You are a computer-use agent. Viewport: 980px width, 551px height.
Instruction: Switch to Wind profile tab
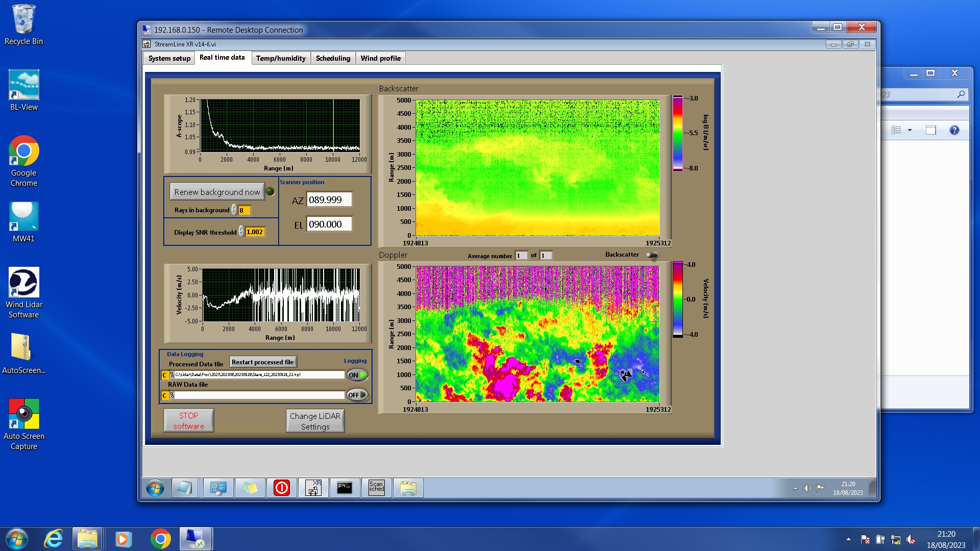click(380, 58)
